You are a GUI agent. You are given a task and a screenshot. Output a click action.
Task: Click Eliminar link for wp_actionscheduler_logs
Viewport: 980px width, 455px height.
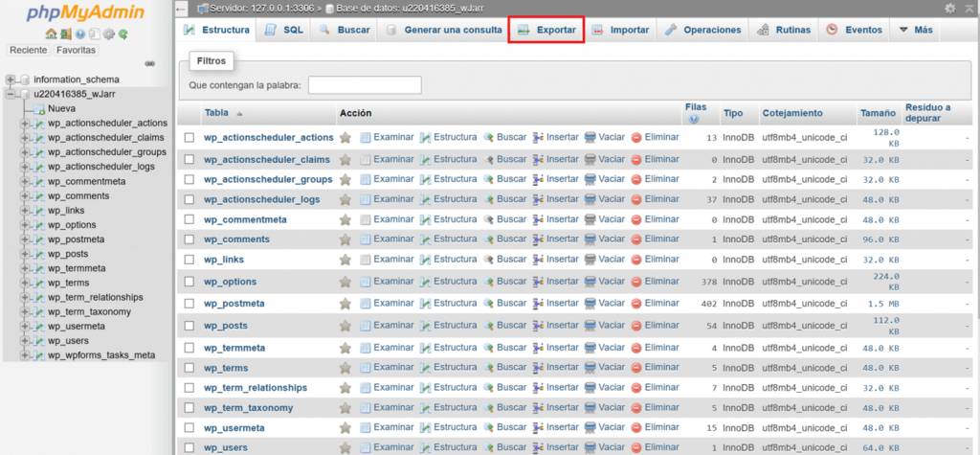[662, 199]
